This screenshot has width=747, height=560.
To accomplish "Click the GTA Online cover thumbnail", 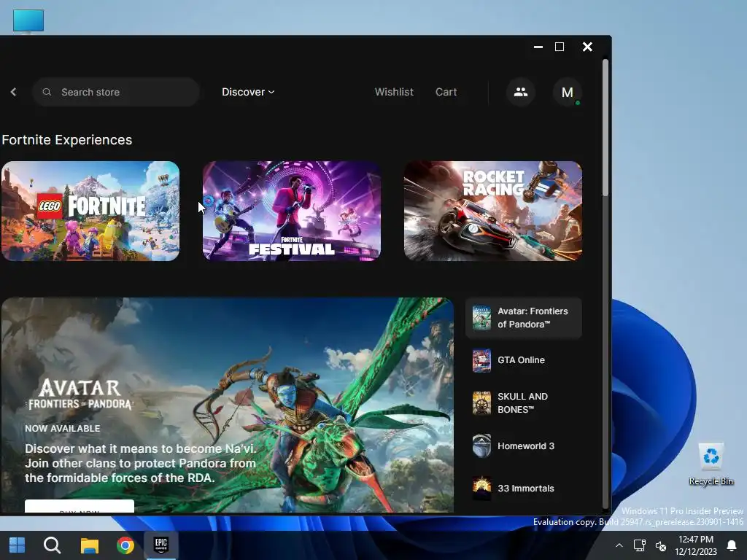I will [481, 360].
